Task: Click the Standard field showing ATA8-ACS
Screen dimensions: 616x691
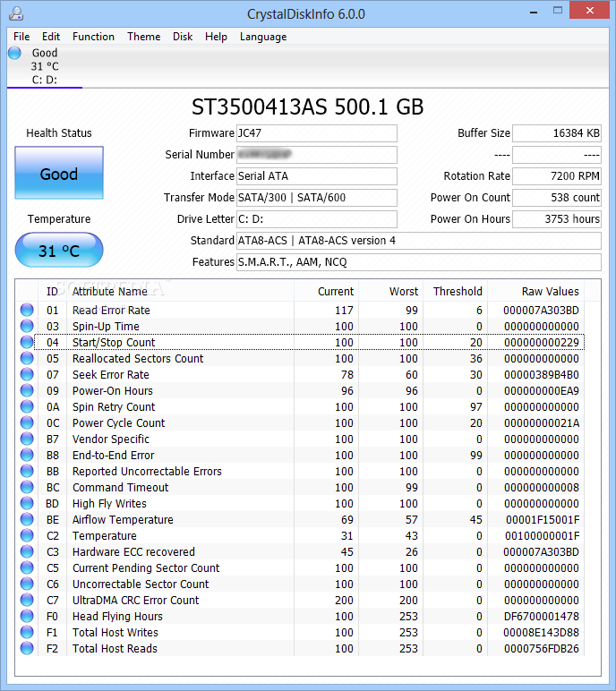Action: [419, 241]
